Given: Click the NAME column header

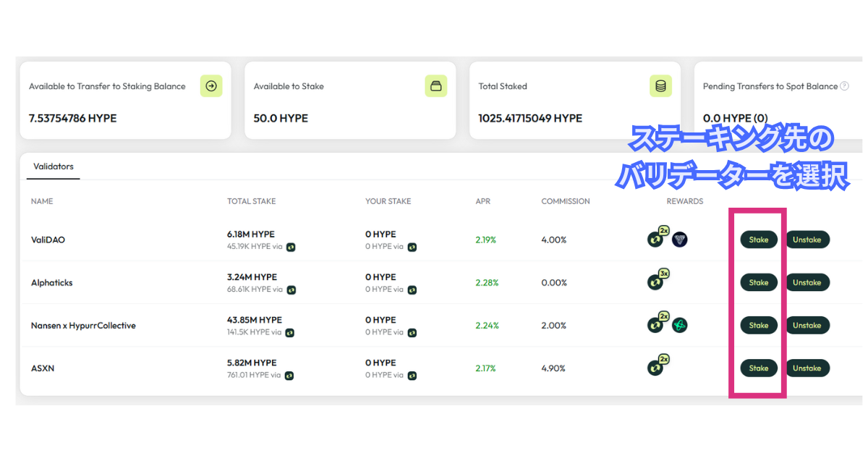Looking at the screenshot, I should pyautogui.click(x=42, y=201).
